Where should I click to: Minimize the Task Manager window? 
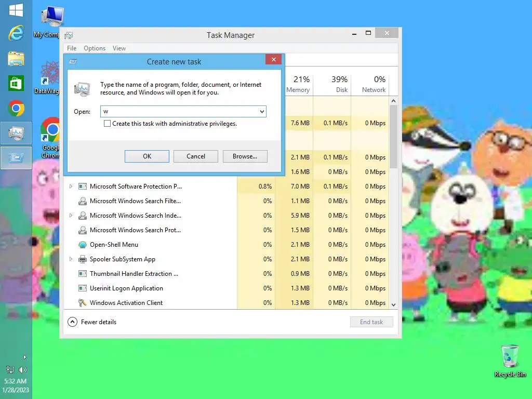pos(354,34)
